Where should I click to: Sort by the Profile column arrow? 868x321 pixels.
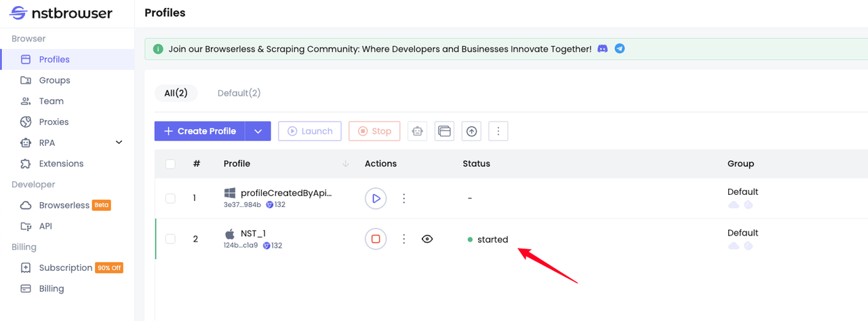point(346,164)
